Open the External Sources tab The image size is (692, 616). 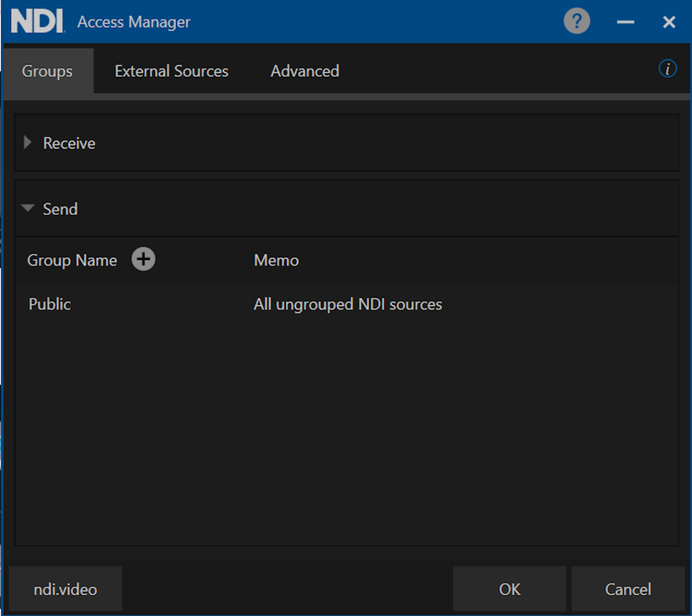(171, 71)
